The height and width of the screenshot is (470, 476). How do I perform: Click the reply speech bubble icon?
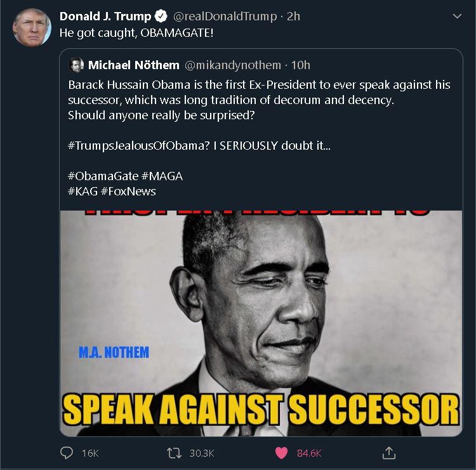click(x=67, y=453)
